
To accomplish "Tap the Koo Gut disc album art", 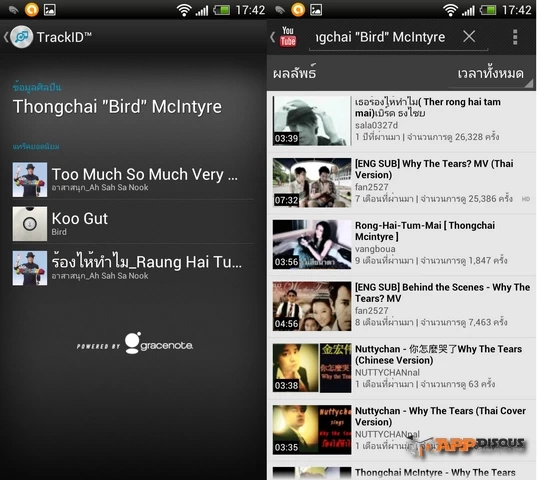I will 30,223.
